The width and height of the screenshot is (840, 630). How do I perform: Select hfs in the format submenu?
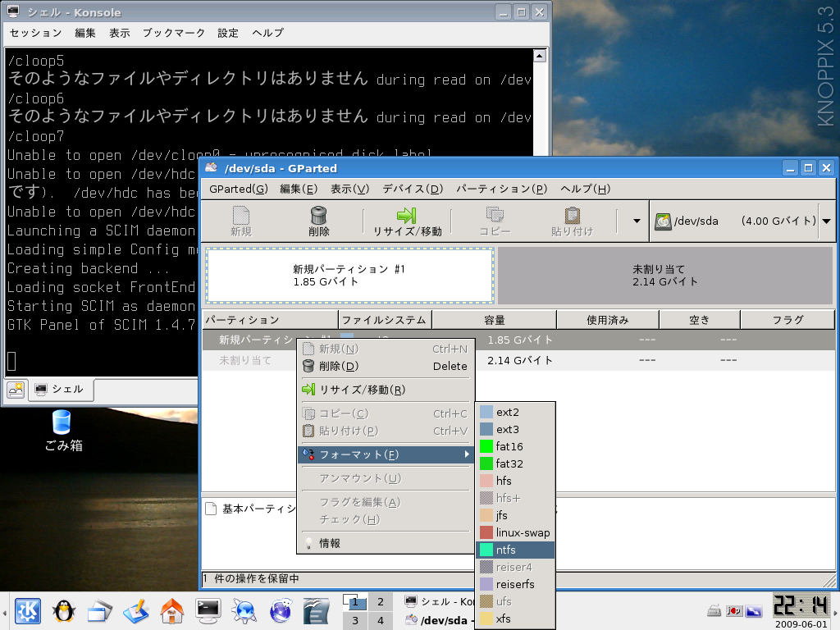click(515, 481)
